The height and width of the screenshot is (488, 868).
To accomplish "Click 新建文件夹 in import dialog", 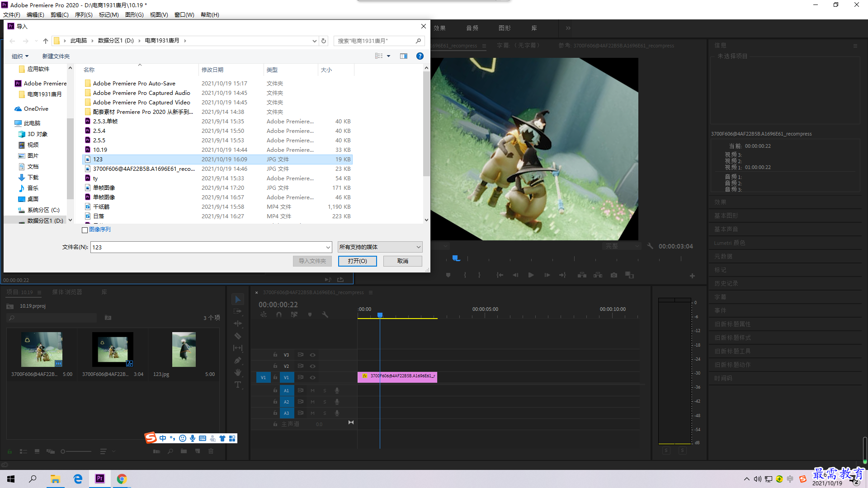I will click(x=56, y=56).
